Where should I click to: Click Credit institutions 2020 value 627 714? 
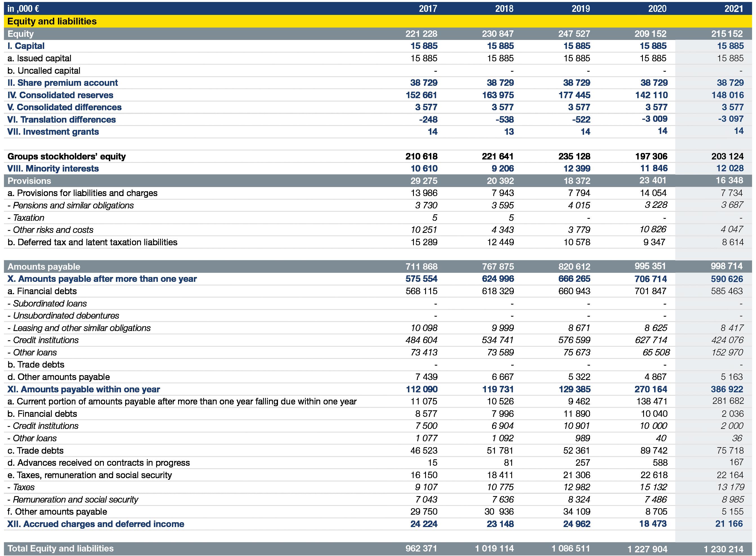(x=650, y=340)
